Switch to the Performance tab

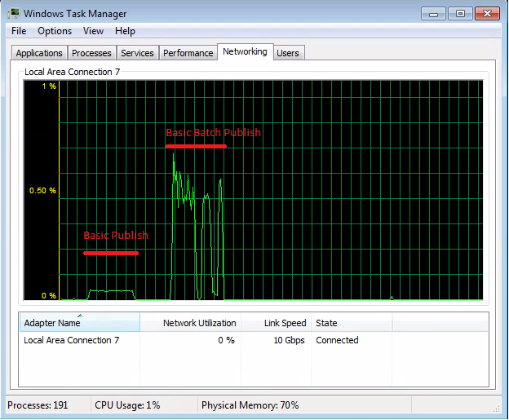tap(188, 53)
